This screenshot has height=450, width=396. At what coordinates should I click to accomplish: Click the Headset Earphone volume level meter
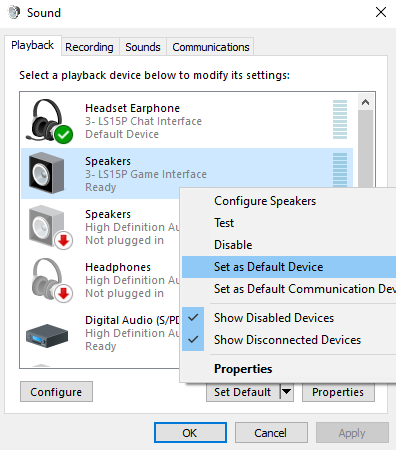click(340, 119)
